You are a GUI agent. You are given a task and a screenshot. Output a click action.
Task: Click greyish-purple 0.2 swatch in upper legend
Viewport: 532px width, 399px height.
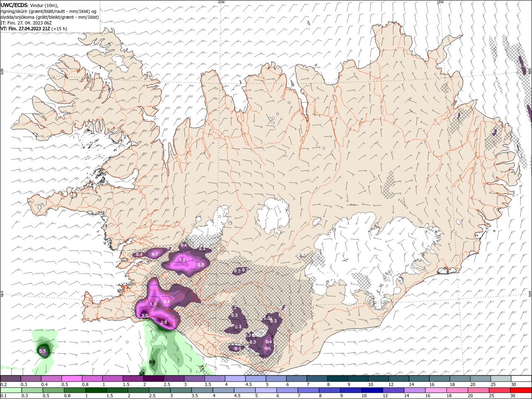[x=10, y=378]
